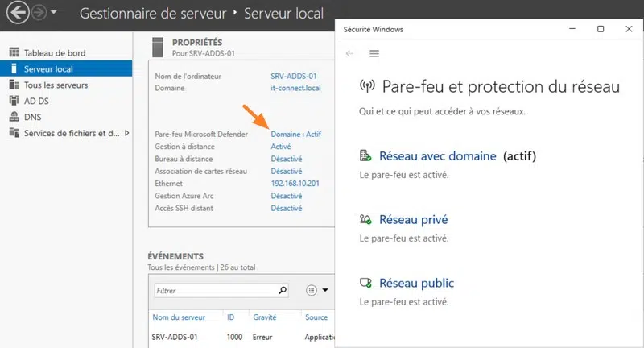The image size is (644, 348).
Task: Open Réseau public firewall settings
Action: (416, 283)
